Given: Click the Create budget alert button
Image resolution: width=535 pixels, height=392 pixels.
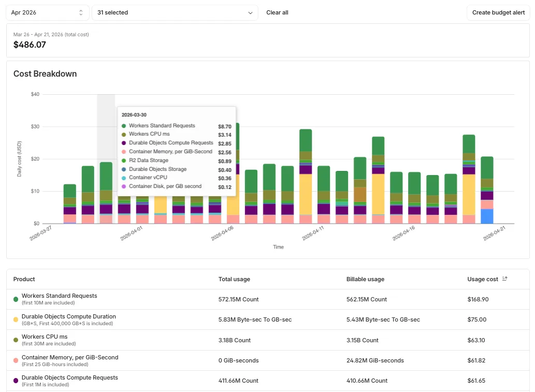Looking at the screenshot, I should click(498, 12).
